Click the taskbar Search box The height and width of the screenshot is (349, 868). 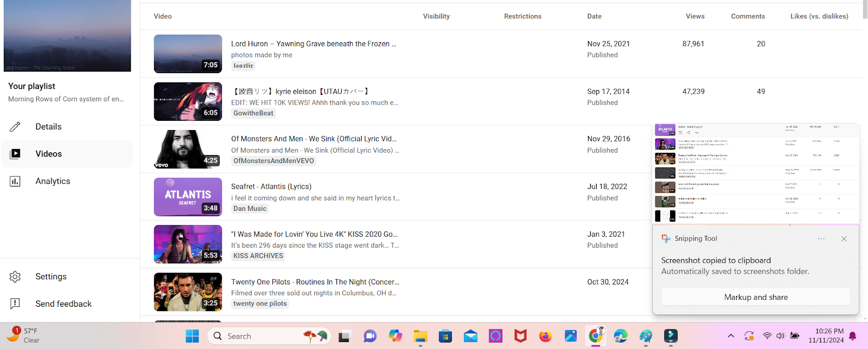[269, 336]
